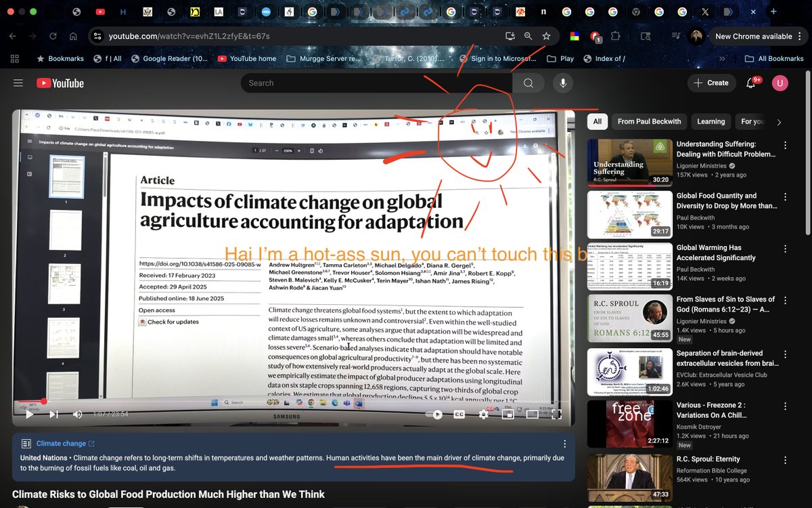Enter theater mode in the player
812x508 pixels.
pyautogui.click(x=532, y=413)
